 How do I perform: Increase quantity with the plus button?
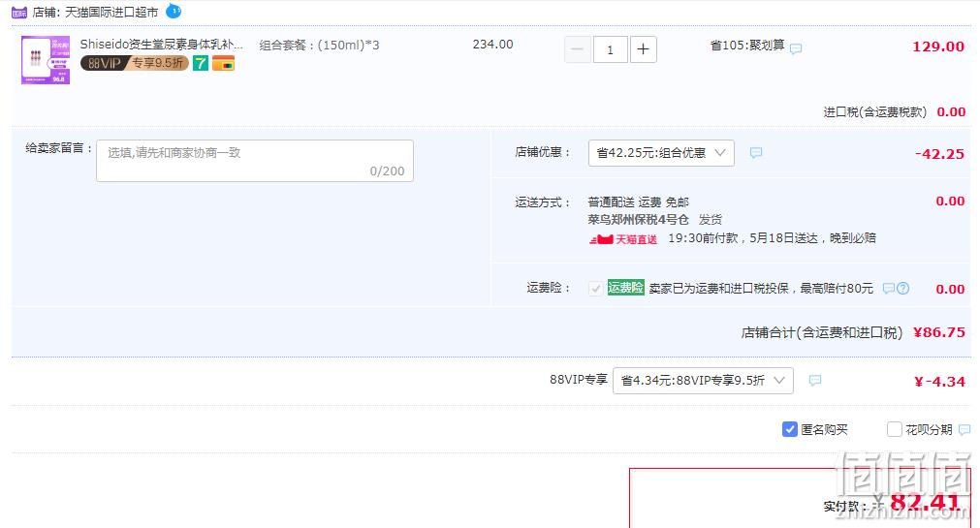click(643, 49)
